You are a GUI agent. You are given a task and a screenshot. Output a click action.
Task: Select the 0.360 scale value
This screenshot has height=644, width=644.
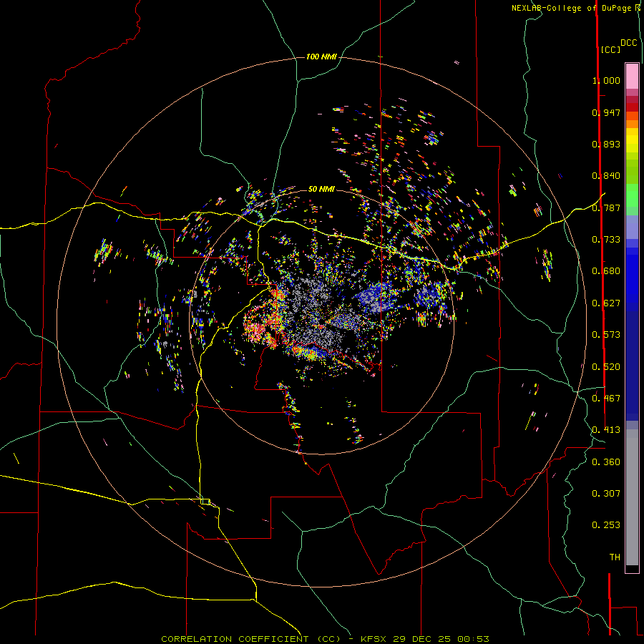pos(606,462)
